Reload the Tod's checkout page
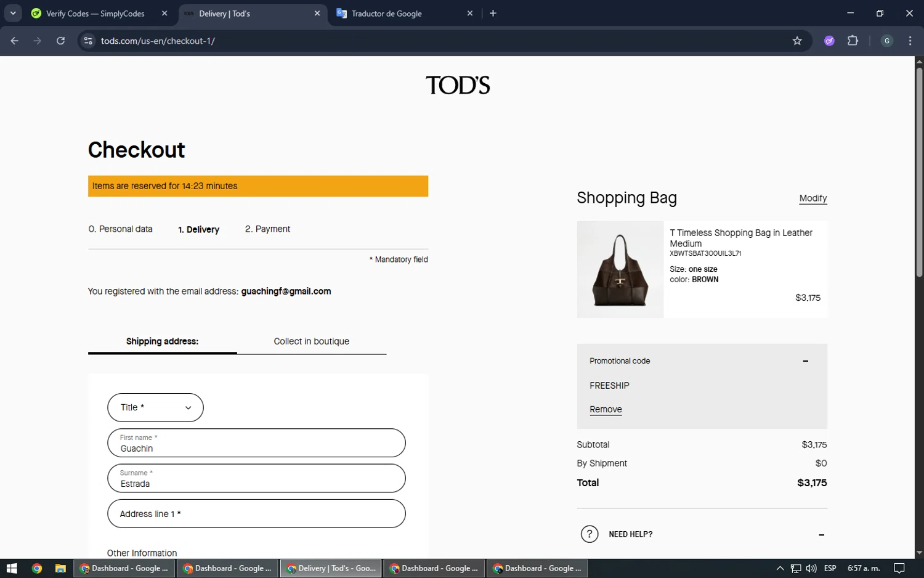The width and height of the screenshot is (924, 578). pyautogui.click(x=60, y=41)
